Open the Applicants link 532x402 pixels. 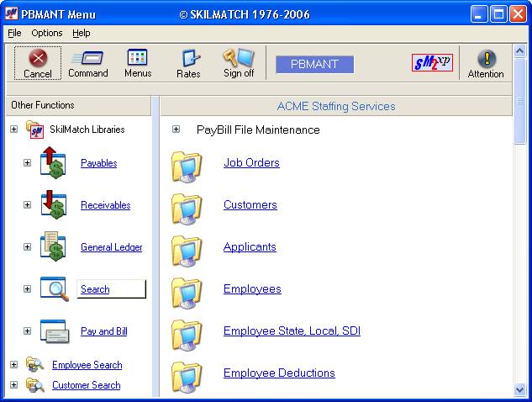[250, 247]
